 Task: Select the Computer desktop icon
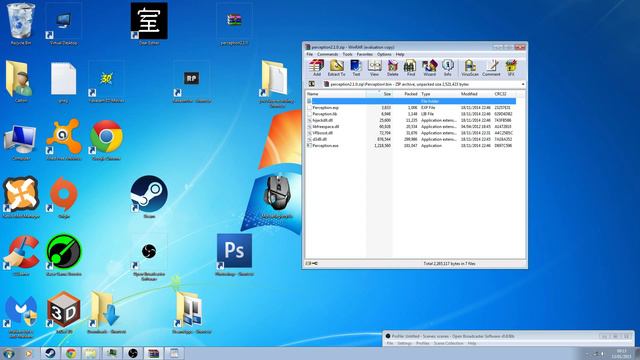[x=21, y=142]
